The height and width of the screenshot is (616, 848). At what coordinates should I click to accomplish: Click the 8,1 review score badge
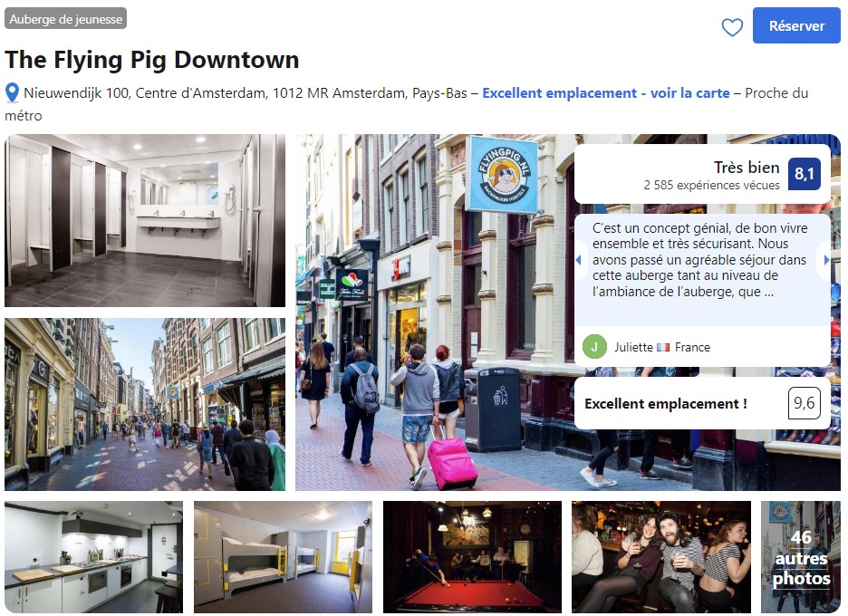[804, 174]
